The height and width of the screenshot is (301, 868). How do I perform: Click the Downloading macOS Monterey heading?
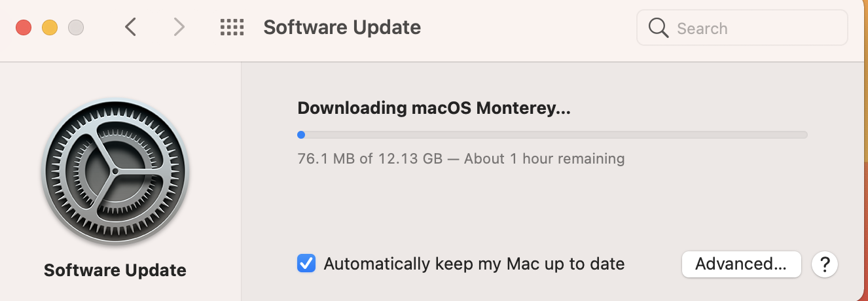point(434,109)
